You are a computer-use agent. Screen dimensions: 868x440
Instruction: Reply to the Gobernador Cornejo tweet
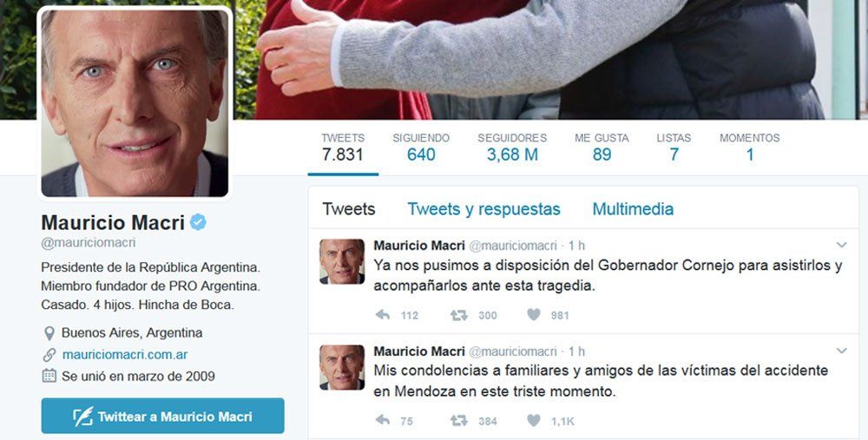click(x=383, y=315)
